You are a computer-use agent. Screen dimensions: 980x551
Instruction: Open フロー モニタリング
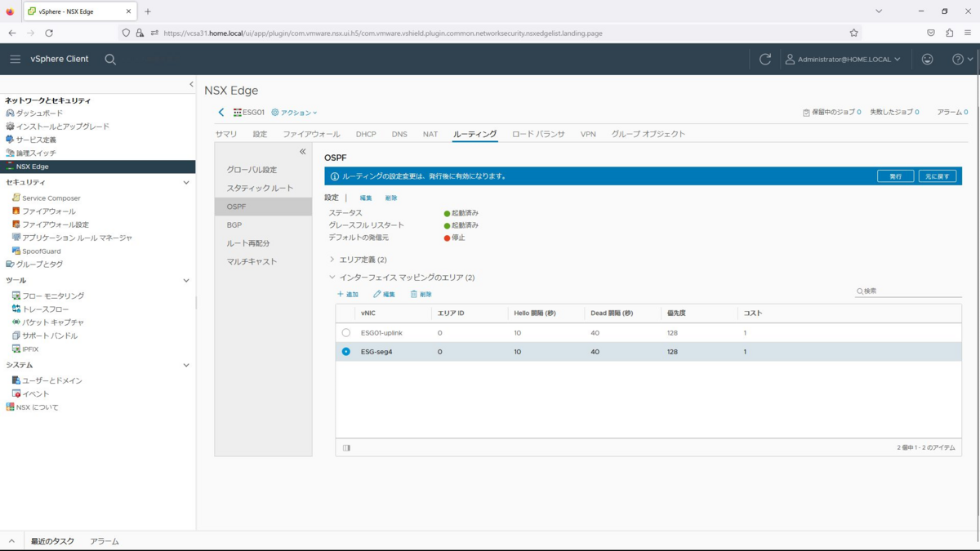tap(52, 295)
